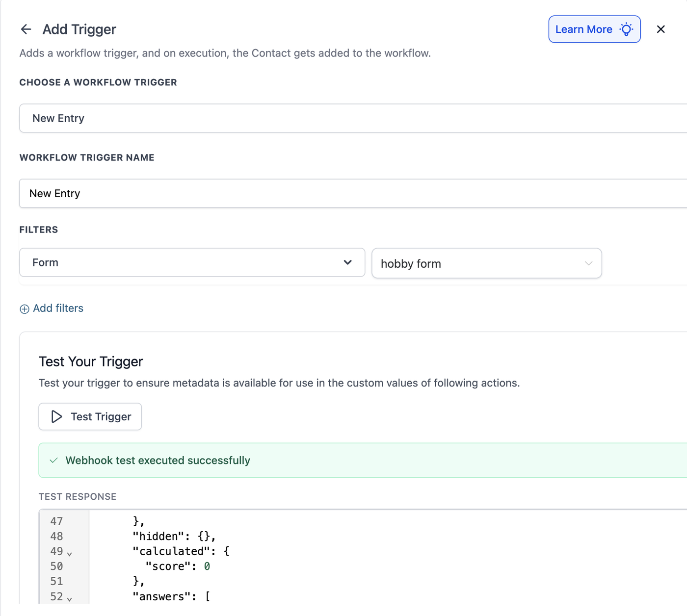Click the Learn More button
Image resolution: width=687 pixels, height=616 pixels.
pos(594,29)
